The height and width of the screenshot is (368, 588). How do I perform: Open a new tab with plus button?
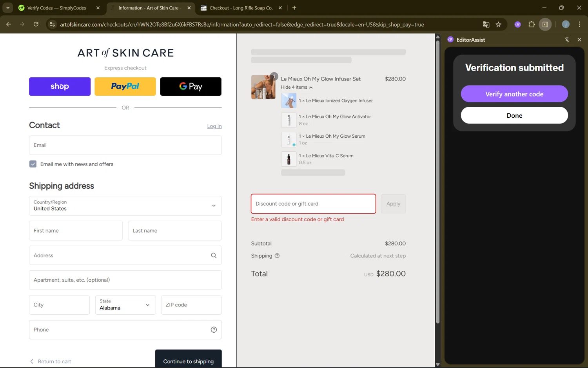point(294,8)
